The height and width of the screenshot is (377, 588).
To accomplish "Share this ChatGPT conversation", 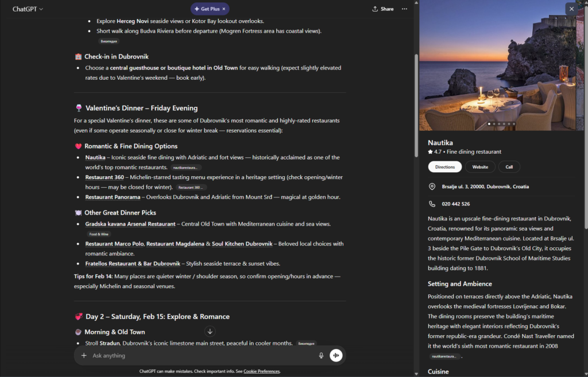I will (382, 9).
